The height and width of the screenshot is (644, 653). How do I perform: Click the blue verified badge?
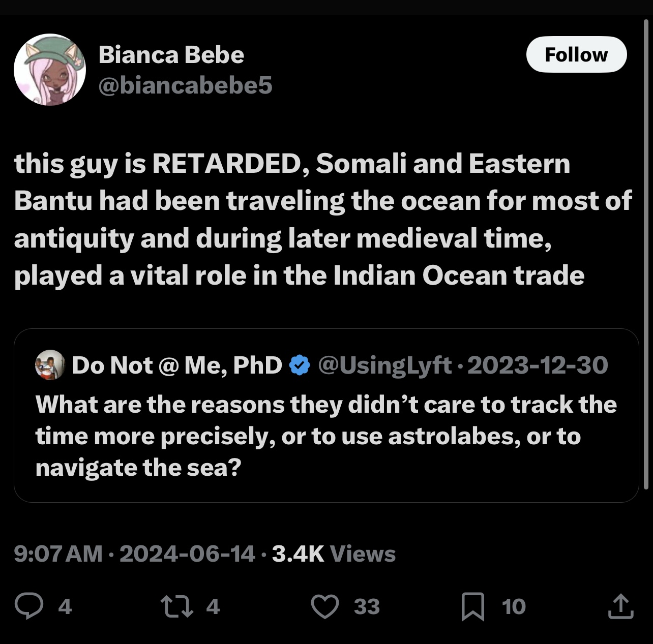[300, 365]
